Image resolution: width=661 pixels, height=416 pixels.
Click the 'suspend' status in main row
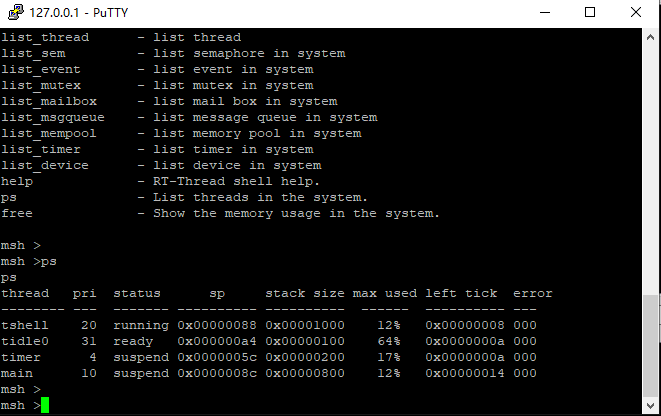click(141, 374)
